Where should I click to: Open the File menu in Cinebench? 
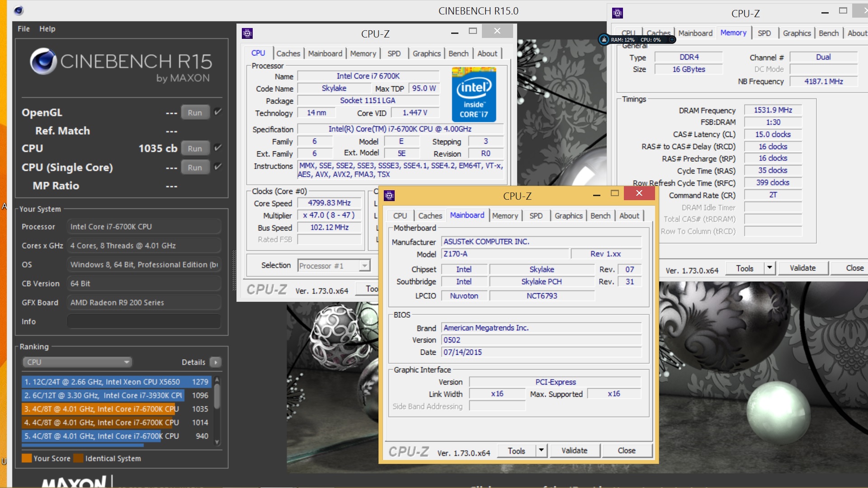pos(24,29)
